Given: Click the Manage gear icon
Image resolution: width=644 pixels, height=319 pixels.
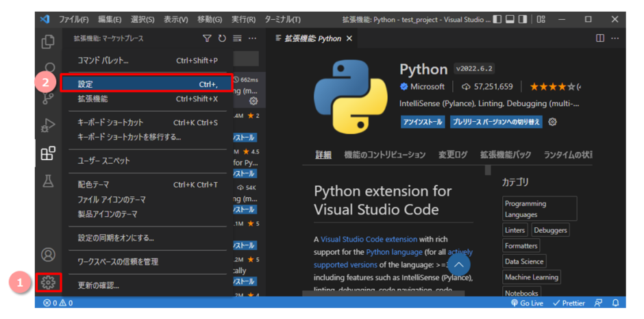Looking at the screenshot, I should click(48, 283).
